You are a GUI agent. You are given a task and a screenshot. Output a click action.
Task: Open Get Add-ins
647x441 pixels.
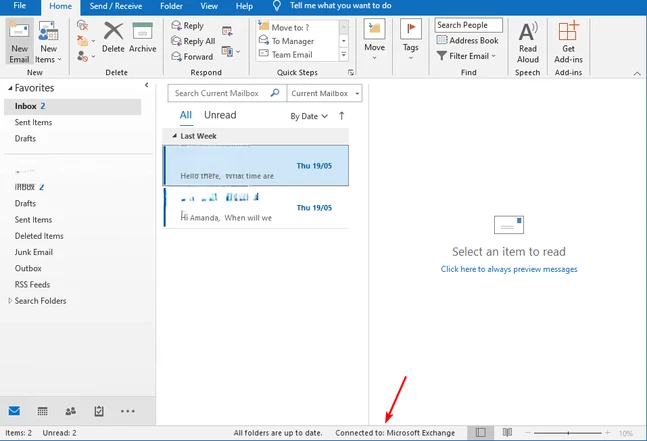point(568,42)
